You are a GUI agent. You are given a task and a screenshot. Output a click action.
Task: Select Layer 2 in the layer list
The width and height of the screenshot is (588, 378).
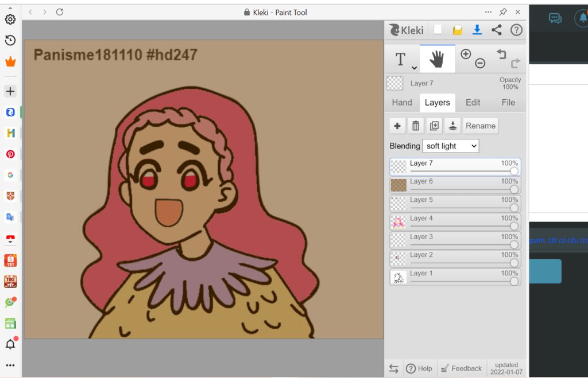[455, 259]
